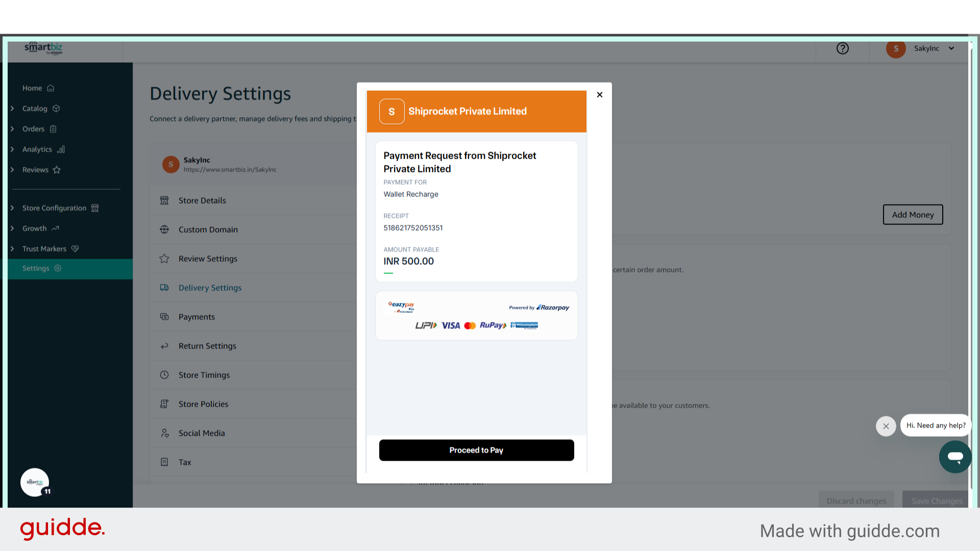Select the Growth trend-arrow icon
The image size is (980, 551).
pos(55,228)
